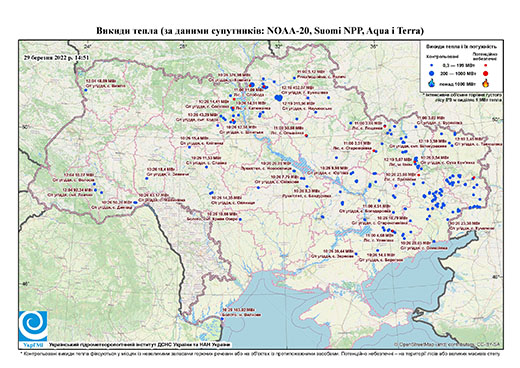Click the map title naming NOAA-20 satellites
Screen dimensions: 520x368
click(260, 31)
